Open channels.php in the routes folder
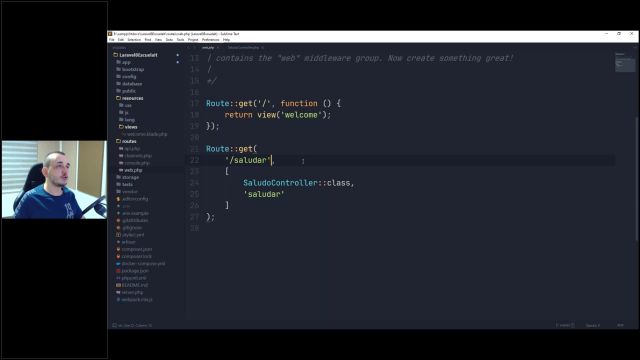The image size is (640, 360). coord(136,156)
